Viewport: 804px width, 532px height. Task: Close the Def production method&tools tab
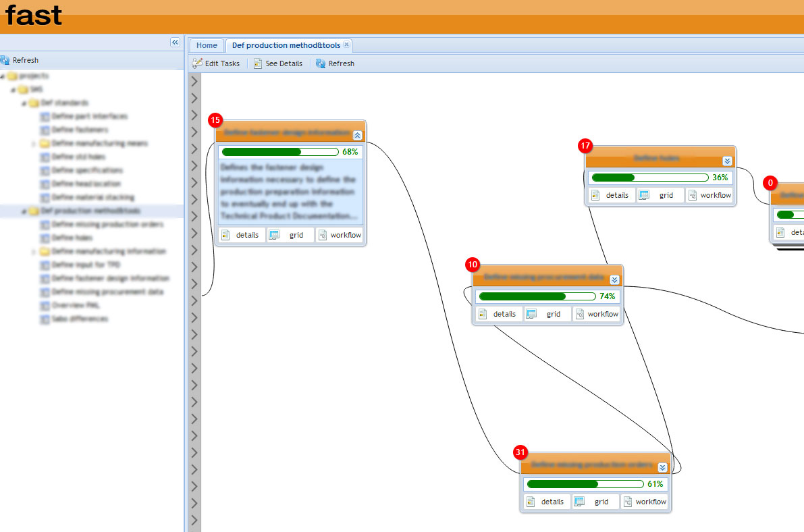click(x=346, y=45)
